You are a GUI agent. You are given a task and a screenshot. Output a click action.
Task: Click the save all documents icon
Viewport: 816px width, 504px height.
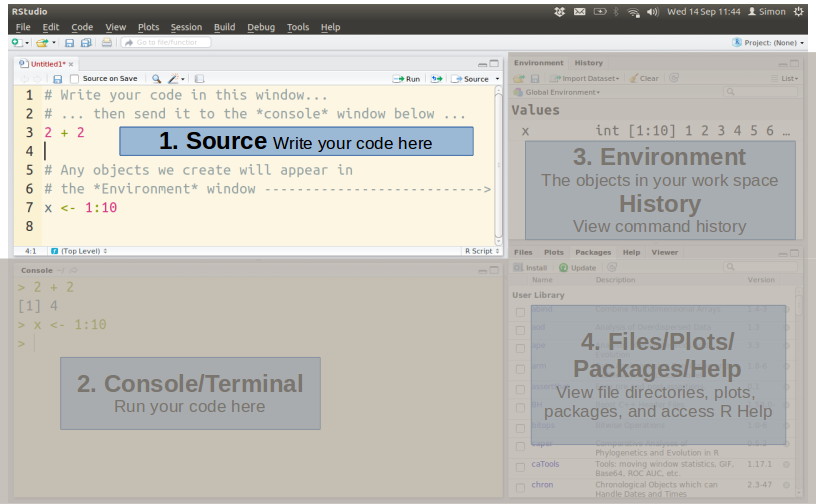(x=86, y=43)
